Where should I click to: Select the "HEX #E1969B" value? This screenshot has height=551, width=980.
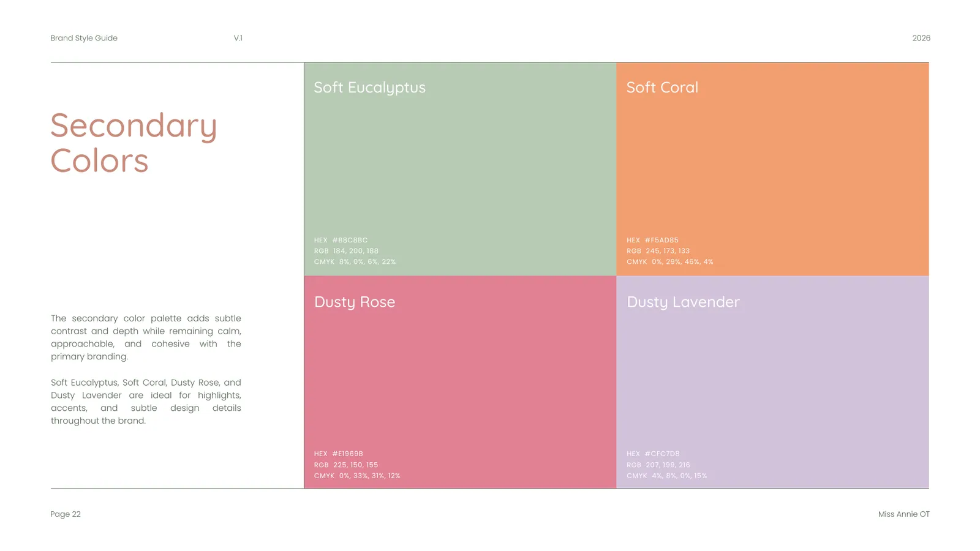(x=339, y=454)
